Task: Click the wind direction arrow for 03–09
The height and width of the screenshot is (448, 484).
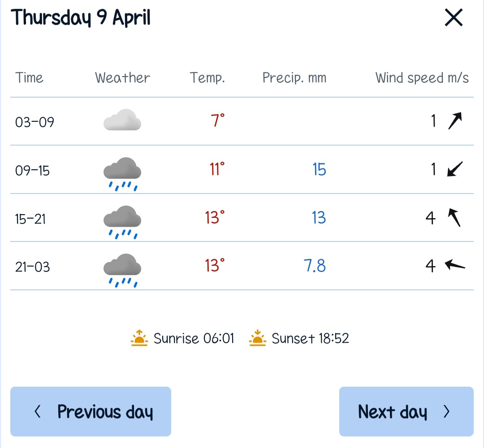Action: click(x=455, y=121)
